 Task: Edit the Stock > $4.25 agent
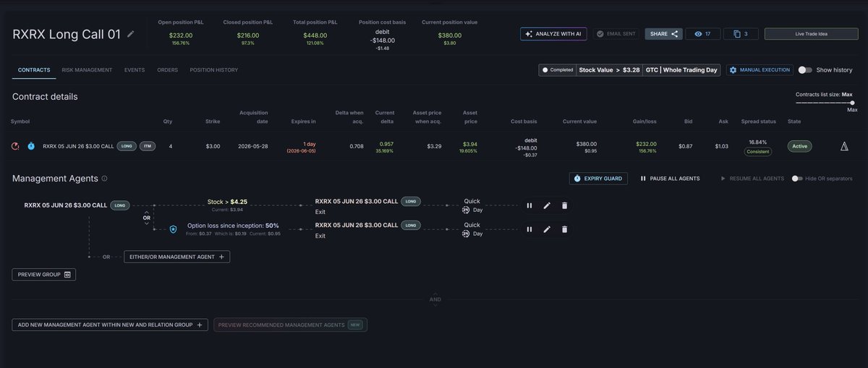click(547, 205)
